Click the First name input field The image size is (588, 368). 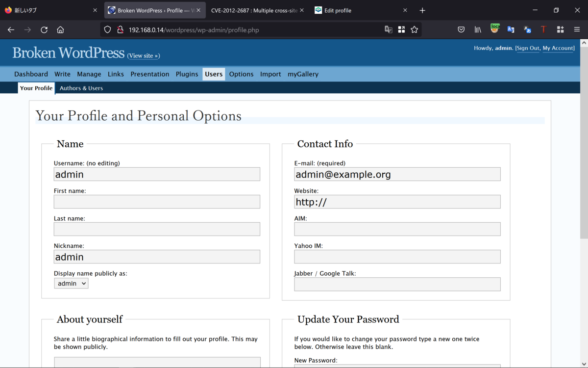click(157, 202)
